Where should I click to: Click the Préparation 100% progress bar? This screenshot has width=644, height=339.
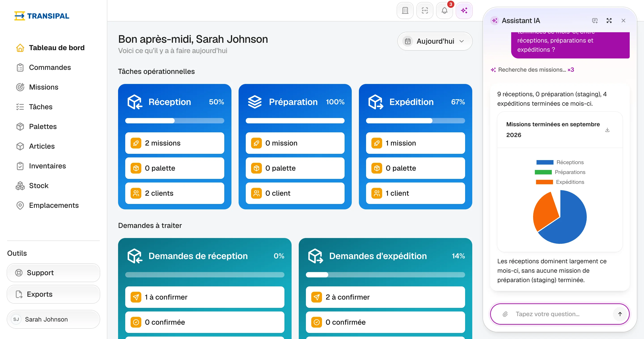(x=295, y=121)
